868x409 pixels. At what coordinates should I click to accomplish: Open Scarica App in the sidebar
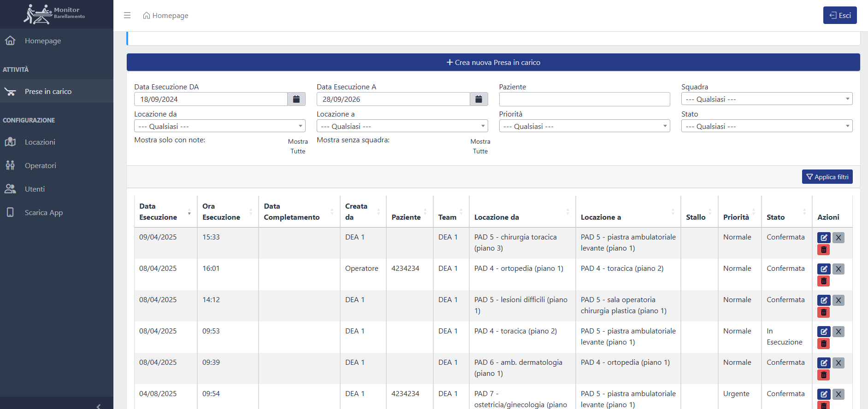pos(57,212)
